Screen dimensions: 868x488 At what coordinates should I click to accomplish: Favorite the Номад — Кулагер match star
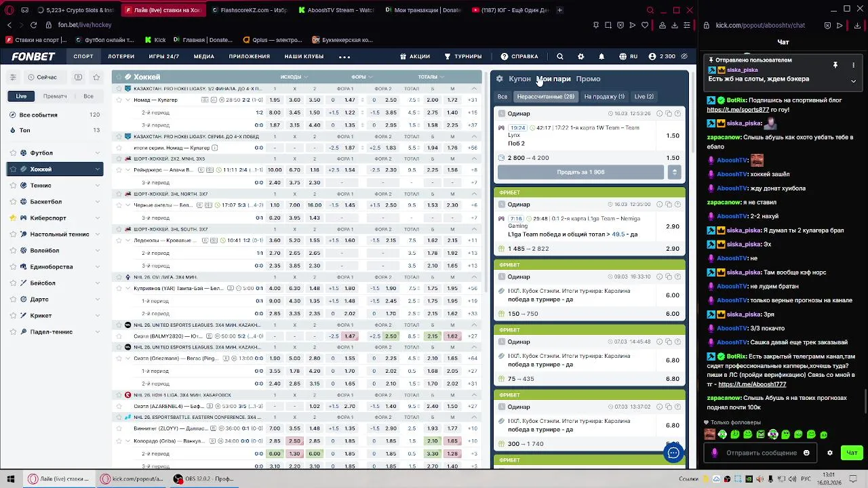(x=119, y=100)
